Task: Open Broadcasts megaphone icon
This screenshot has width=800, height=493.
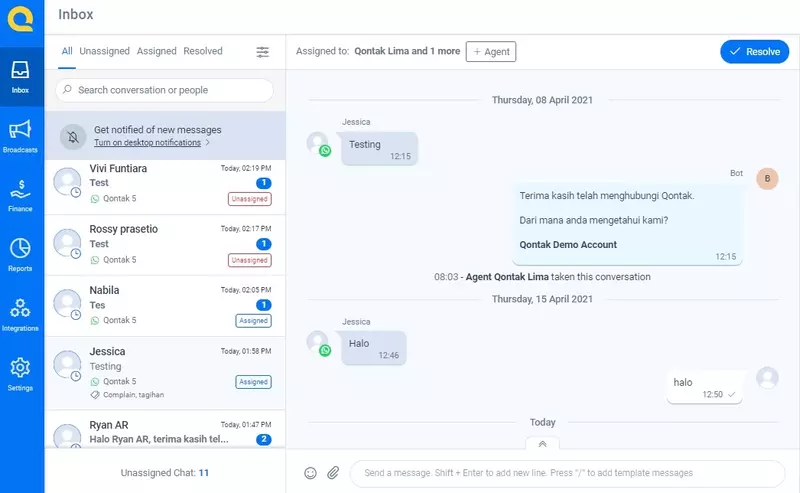Action: 21,133
